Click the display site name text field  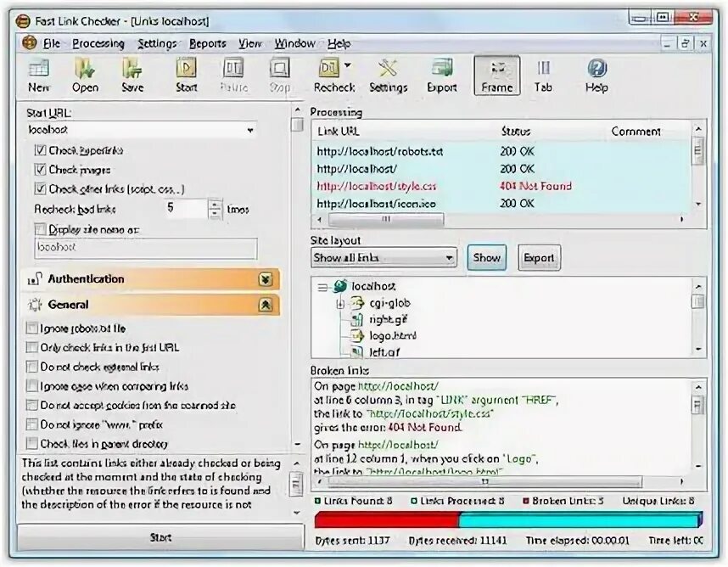(x=146, y=248)
